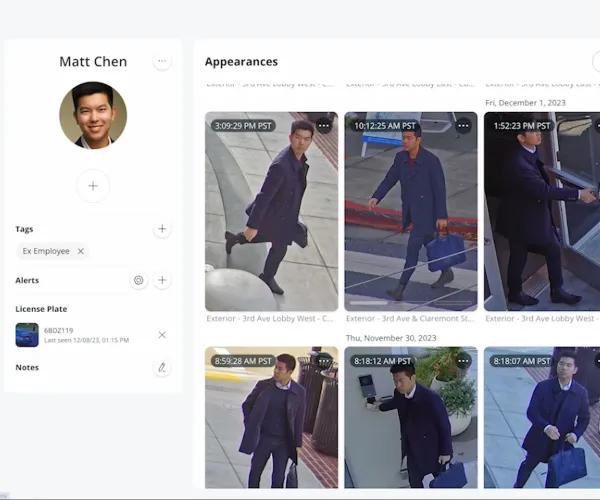Click the Ex Employee tag label
Screen dimensions: 600x500
coord(46,251)
